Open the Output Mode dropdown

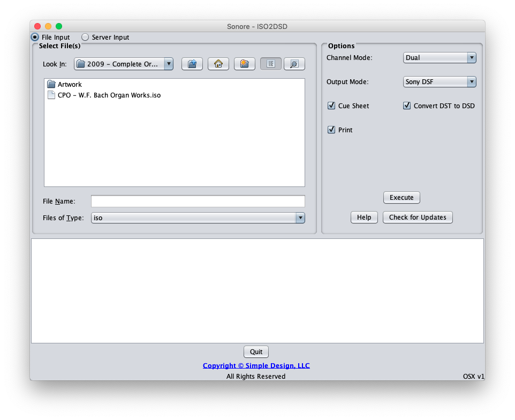[x=440, y=82]
